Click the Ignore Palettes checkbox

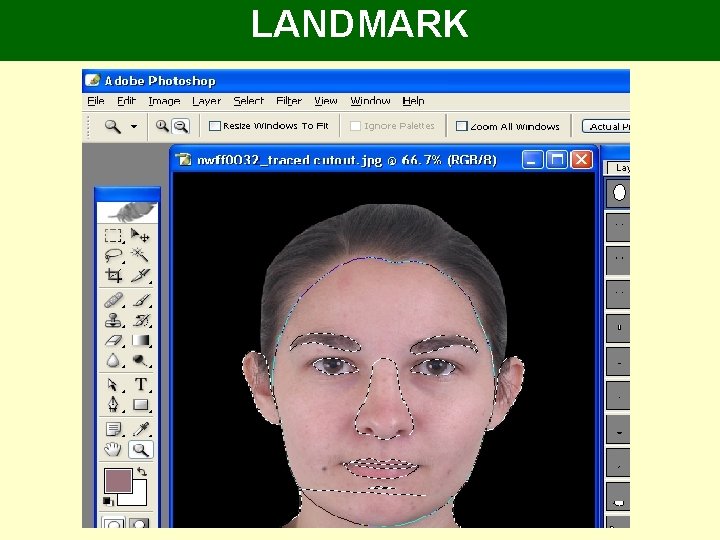pos(355,126)
